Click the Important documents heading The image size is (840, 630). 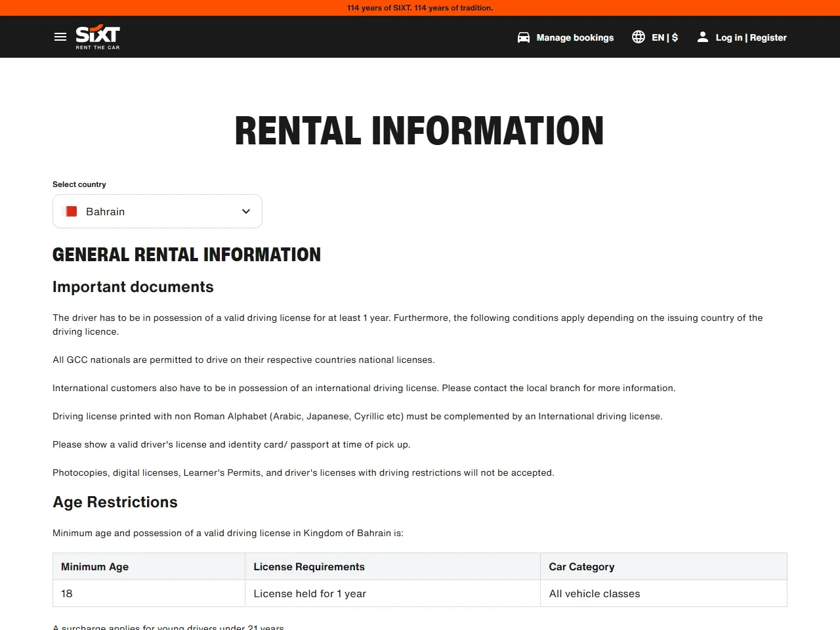[133, 287]
